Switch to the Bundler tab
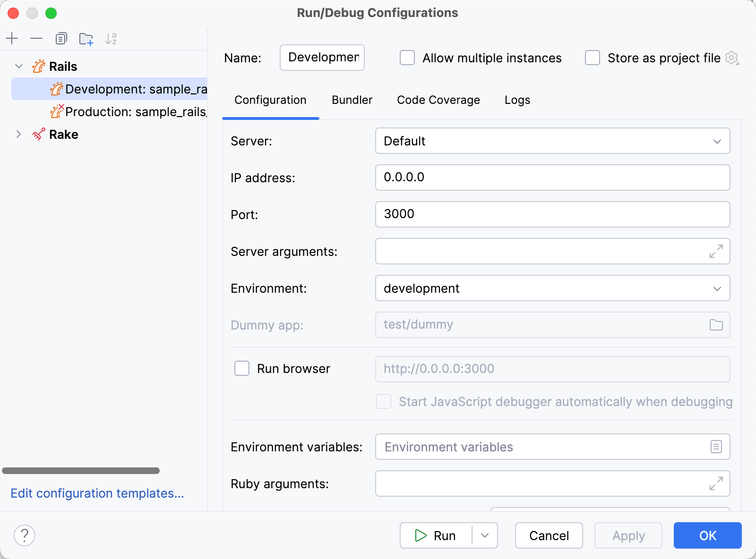The width and height of the screenshot is (756, 559). pos(352,100)
